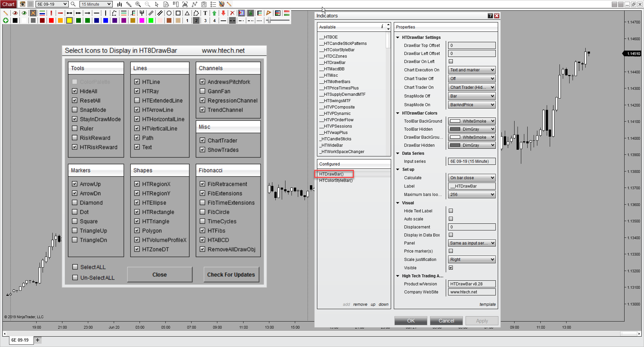Select the polygon shape tool
This screenshot has width=644, height=347.
coord(196,13)
